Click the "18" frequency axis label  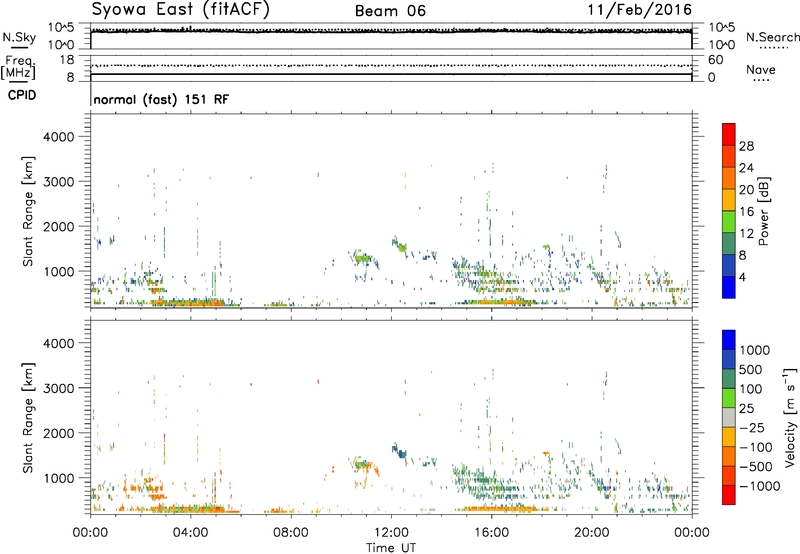(67, 60)
